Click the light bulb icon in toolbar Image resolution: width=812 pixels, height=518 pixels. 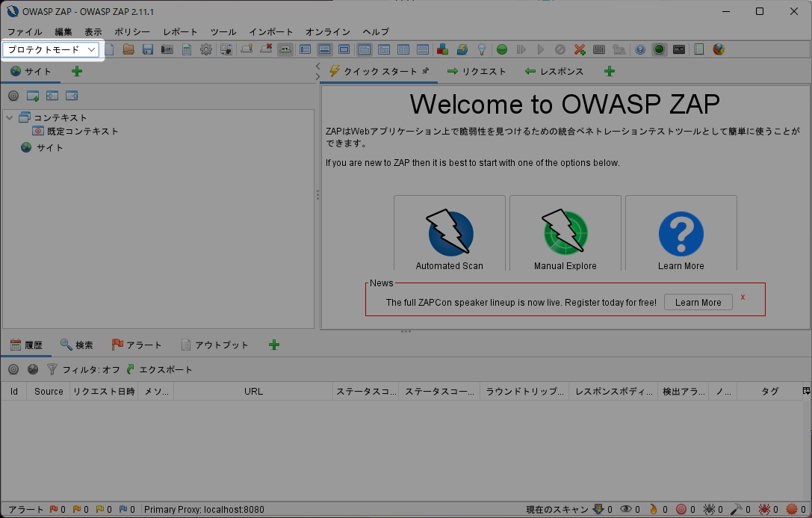click(482, 50)
